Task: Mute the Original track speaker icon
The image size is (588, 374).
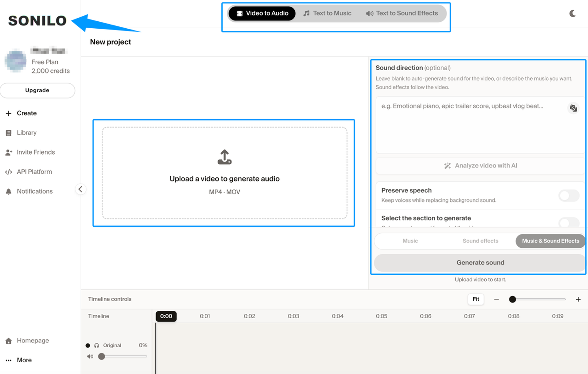Action: point(90,356)
